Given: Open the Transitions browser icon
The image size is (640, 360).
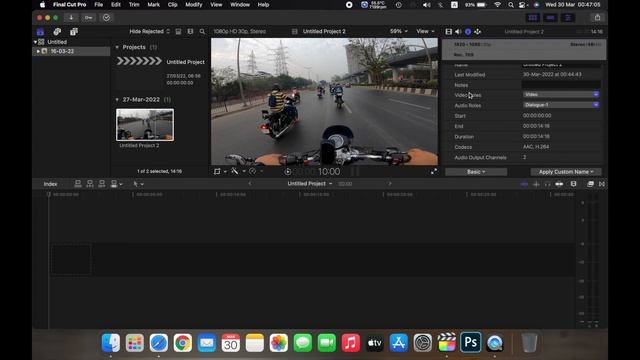Looking at the screenshot, I should [602, 184].
